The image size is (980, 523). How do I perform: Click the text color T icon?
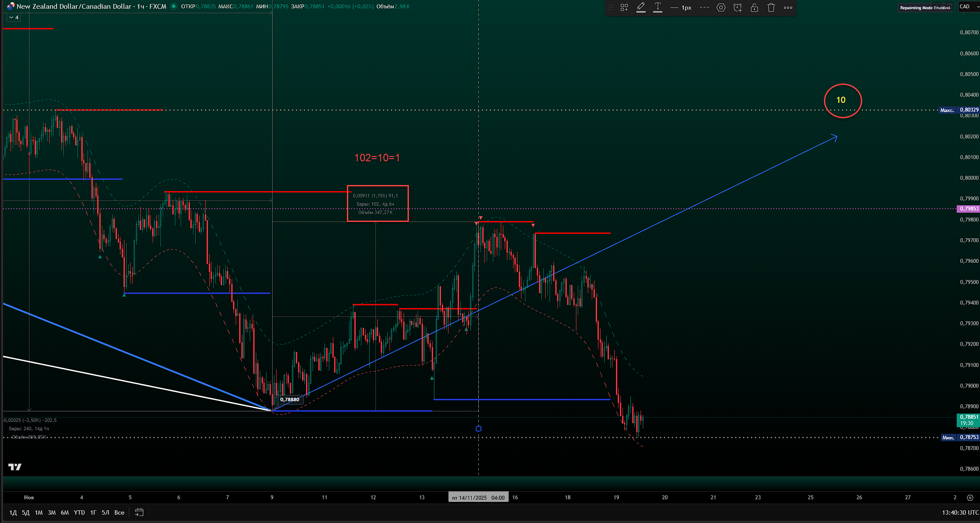point(658,7)
